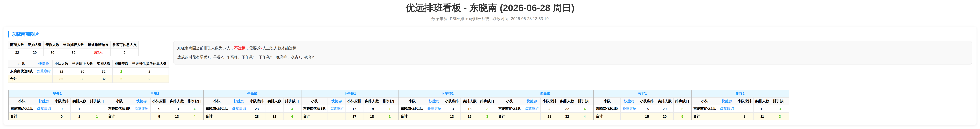980x129 pixels.
Task: Click the 实排人数 header in 下午茶2 table
Action: point(469,101)
